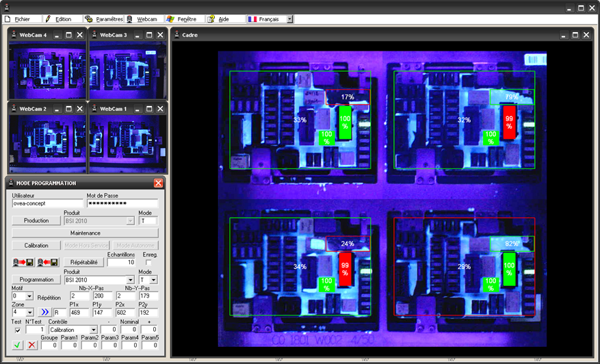The width and height of the screenshot is (600, 364).
Task: Click the P1x field showing 469
Action: pyautogui.click(x=79, y=313)
